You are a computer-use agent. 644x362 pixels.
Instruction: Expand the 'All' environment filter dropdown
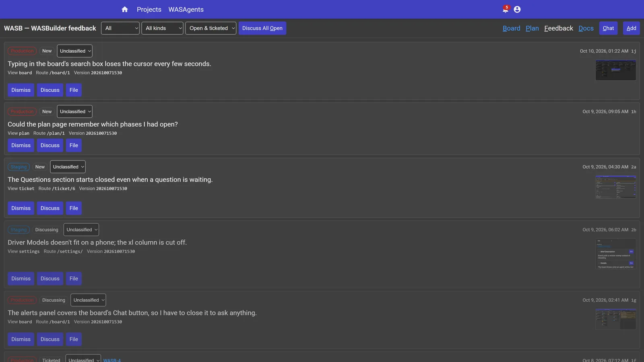120,28
